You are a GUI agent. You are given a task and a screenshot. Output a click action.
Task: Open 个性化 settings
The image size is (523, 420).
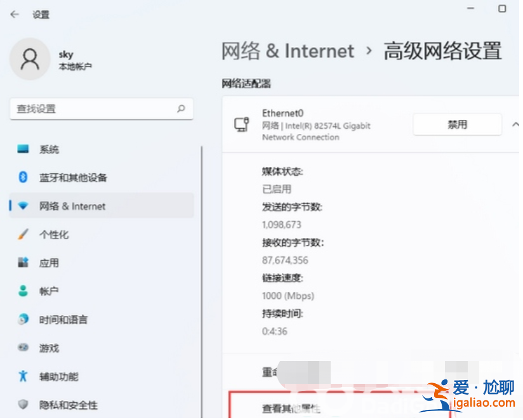tap(49, 234)
